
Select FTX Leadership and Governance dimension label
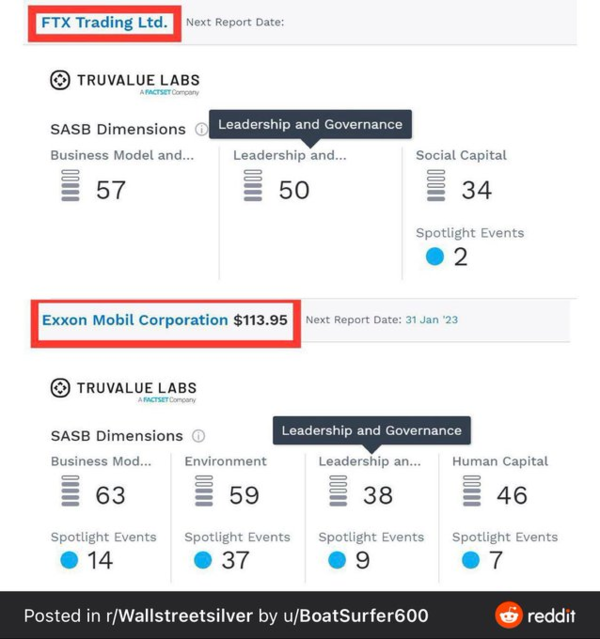click(290, 155)
